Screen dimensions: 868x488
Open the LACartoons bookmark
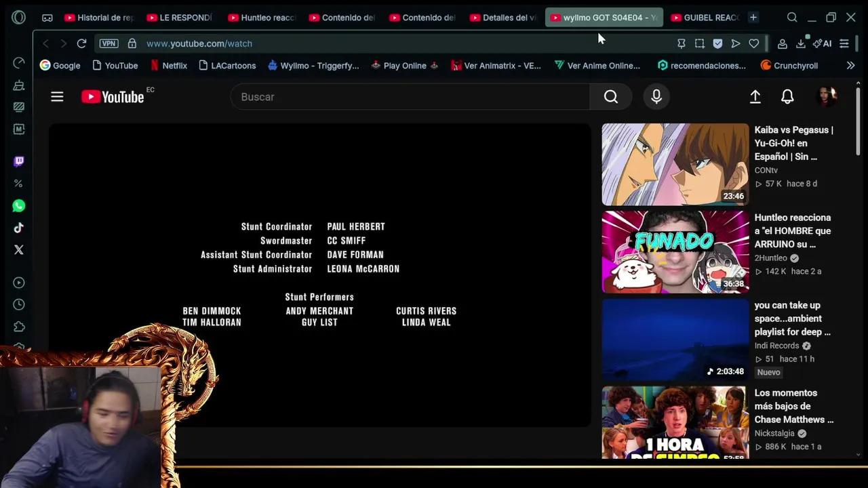227,66
